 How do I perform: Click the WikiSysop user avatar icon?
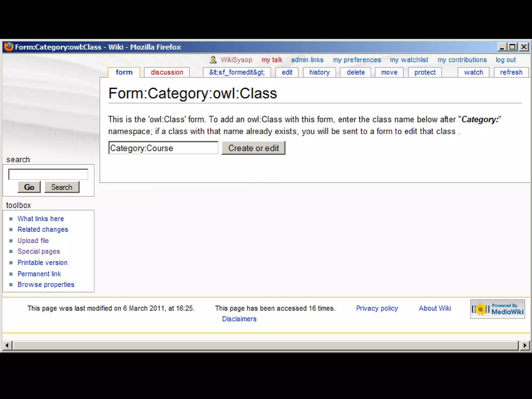click(213, 60)
